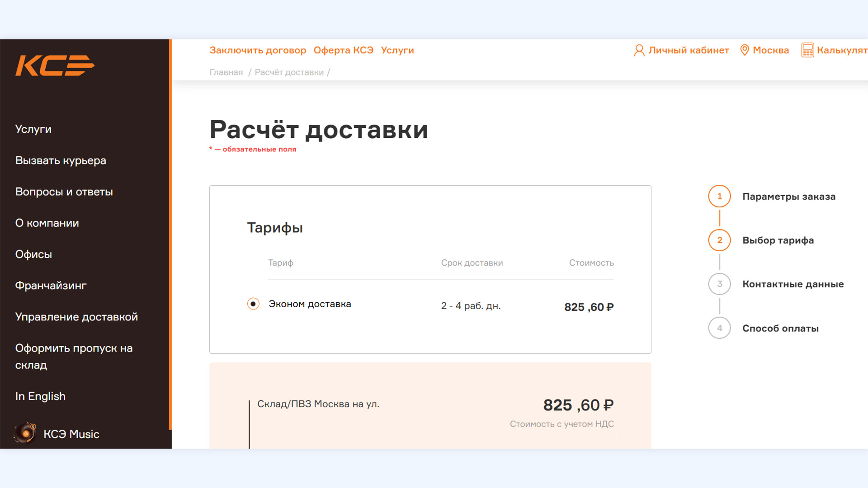Select the Эконом доставка radio button
Screen dimensions: 868x488
[253, 304]
